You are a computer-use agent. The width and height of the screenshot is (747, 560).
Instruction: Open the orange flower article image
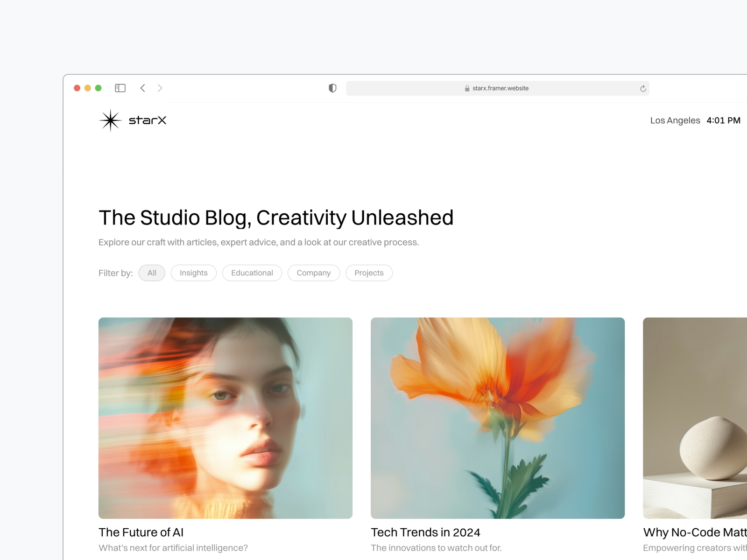pos(498,418)
